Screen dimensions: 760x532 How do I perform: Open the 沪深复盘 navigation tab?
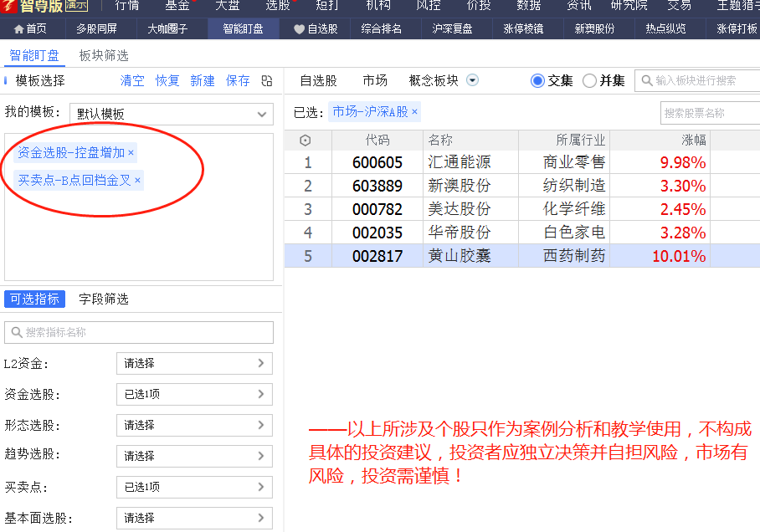452,29
